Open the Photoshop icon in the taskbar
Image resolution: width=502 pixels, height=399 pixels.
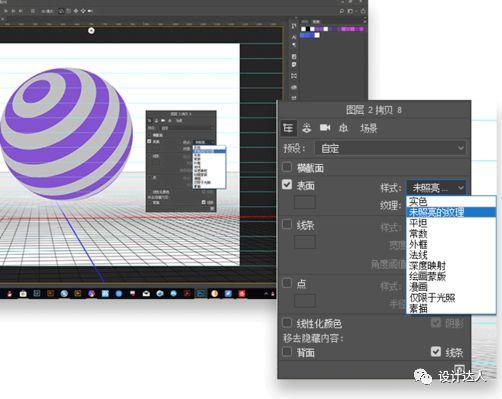coord(201,294)
